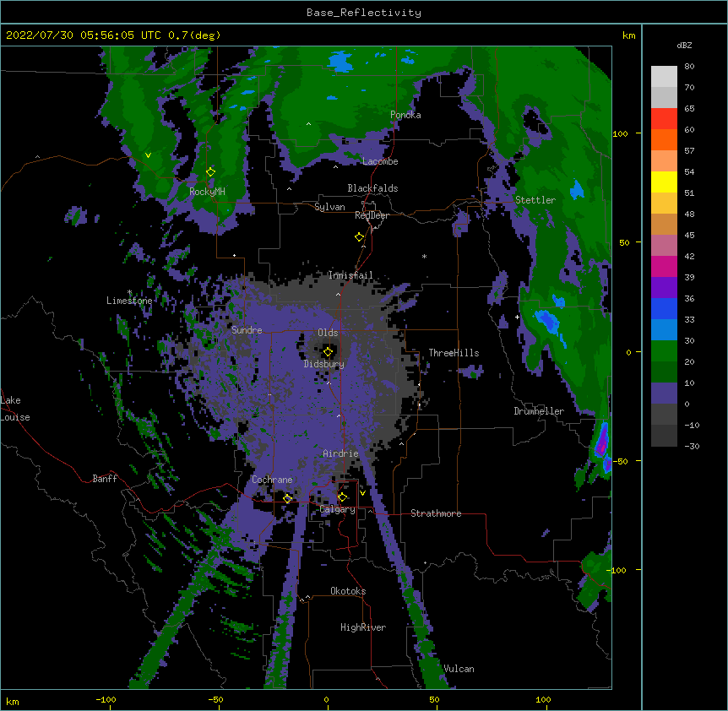728x711 pixels.
Task: Click the 80 value atop dBZ legend
Action: pyautogui.click(x=689, y=67)
